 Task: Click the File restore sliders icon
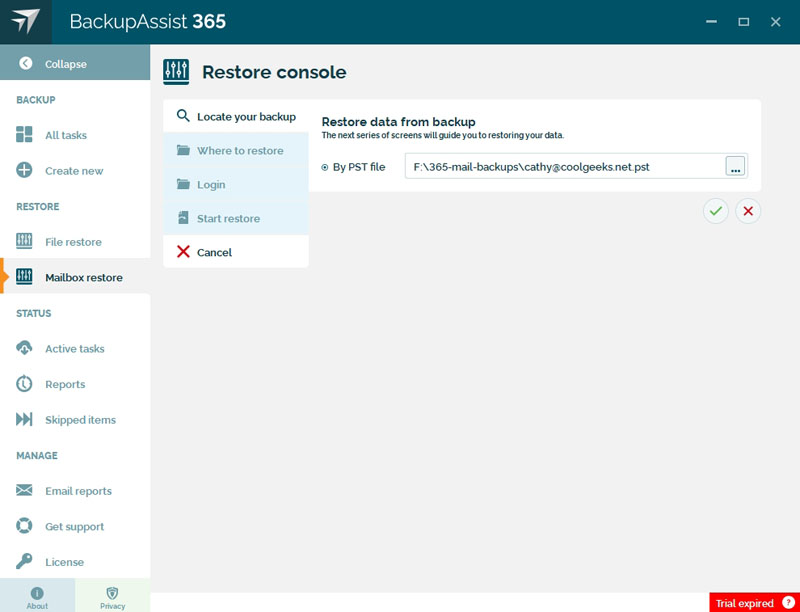(24, 241)
